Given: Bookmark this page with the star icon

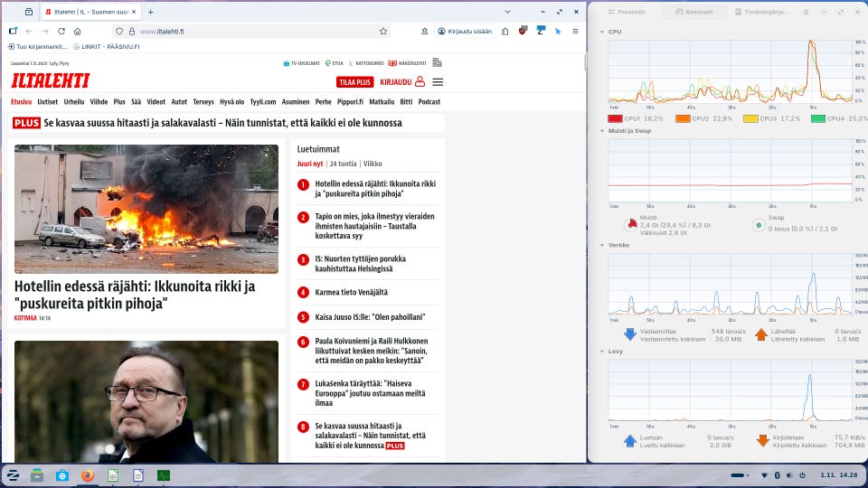Looking at the screenshot, I should click(x=383, y=31).
